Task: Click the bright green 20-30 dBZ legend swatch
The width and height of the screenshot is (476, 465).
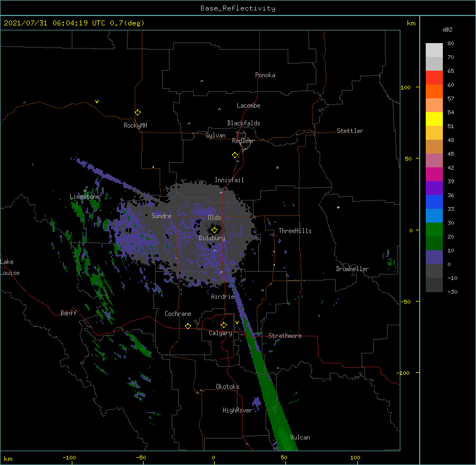Action: click(434, 230)
